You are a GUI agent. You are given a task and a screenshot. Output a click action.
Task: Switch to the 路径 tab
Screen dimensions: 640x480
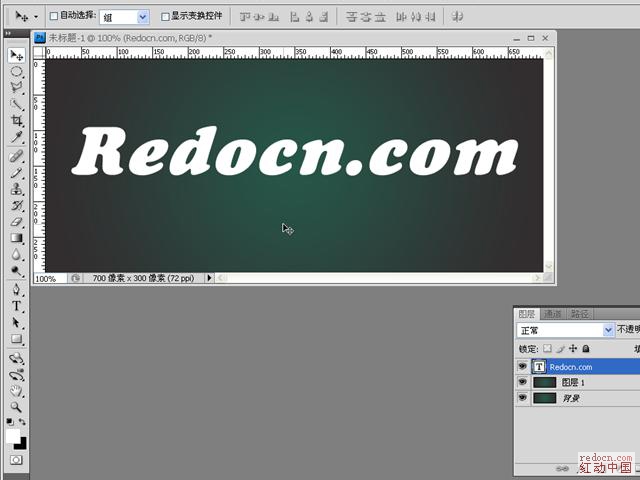pyautogui.click(x=578, y=314)
